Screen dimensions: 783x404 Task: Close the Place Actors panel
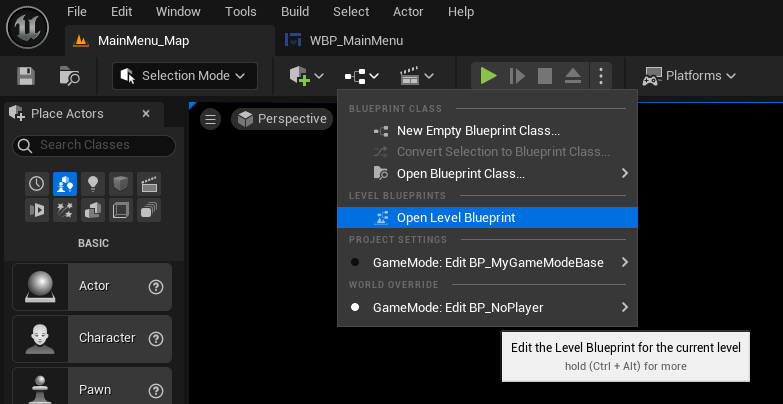coord(146,114)
